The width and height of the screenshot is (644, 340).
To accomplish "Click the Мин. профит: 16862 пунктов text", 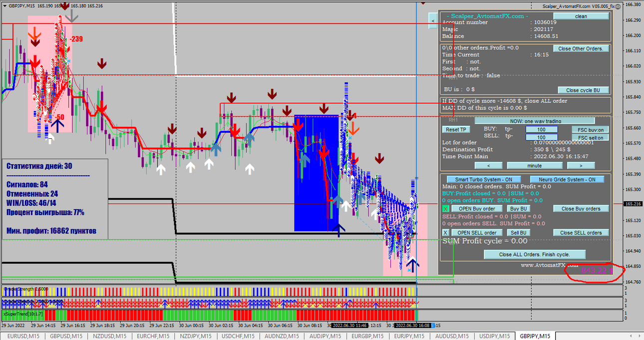I will tap(51, 231).
